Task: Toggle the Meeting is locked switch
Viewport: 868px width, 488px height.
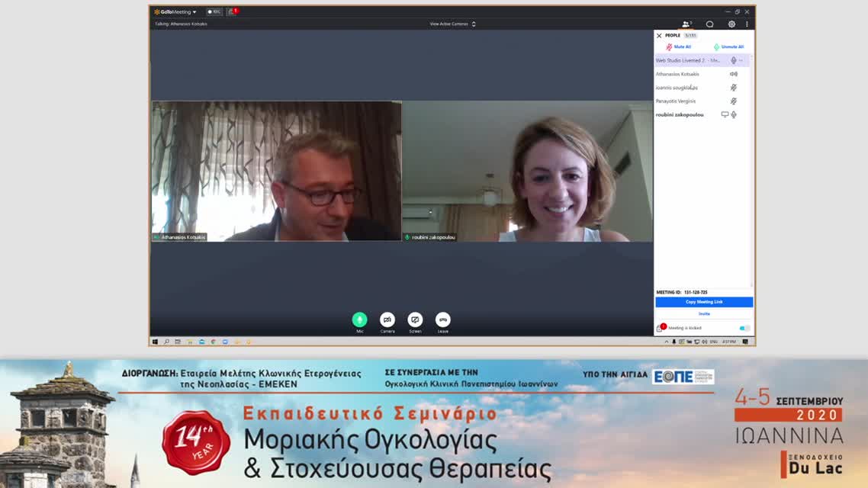Action: click(x=744, y=328)
